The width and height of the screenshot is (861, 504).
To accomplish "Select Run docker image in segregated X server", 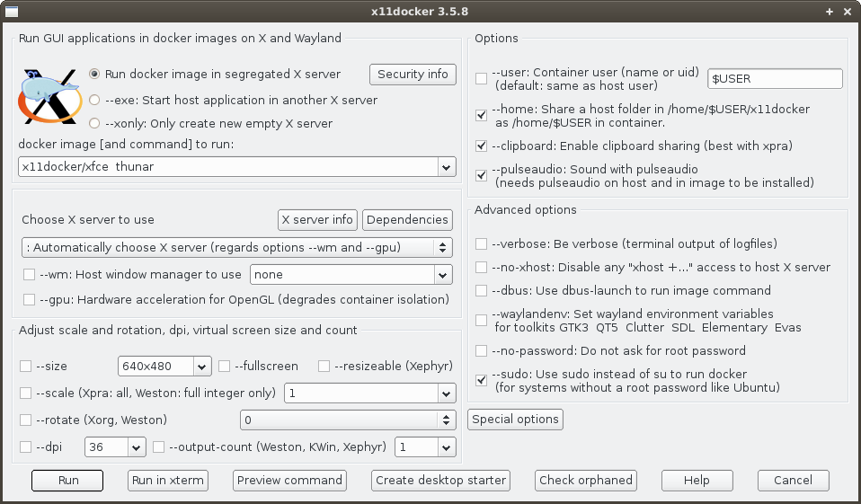I will pos(94,74).
